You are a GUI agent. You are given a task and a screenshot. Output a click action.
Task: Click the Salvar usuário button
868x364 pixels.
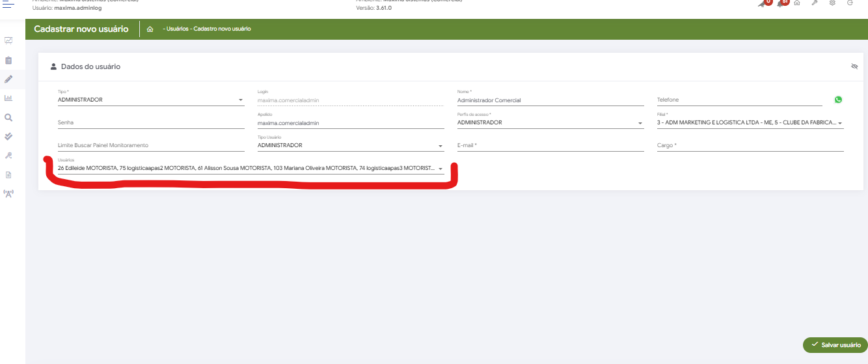[x=835, y=345]
